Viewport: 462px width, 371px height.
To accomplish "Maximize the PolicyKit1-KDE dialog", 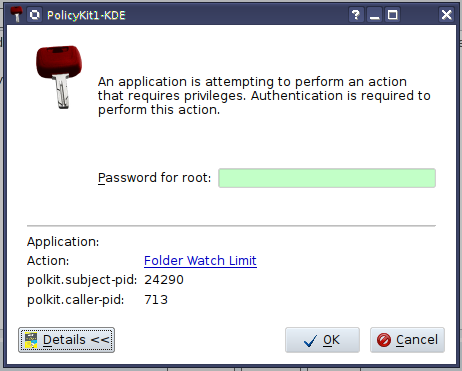I will [x=392, y=15].
